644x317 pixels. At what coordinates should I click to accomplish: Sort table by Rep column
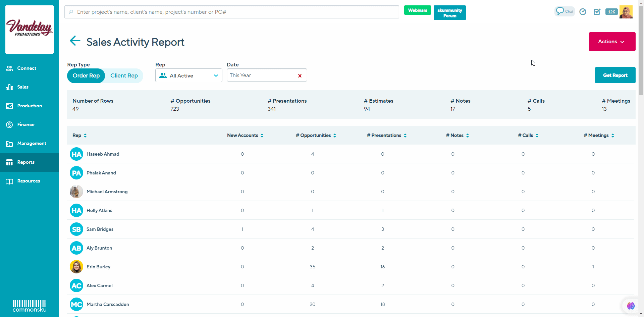click(79, 136)
